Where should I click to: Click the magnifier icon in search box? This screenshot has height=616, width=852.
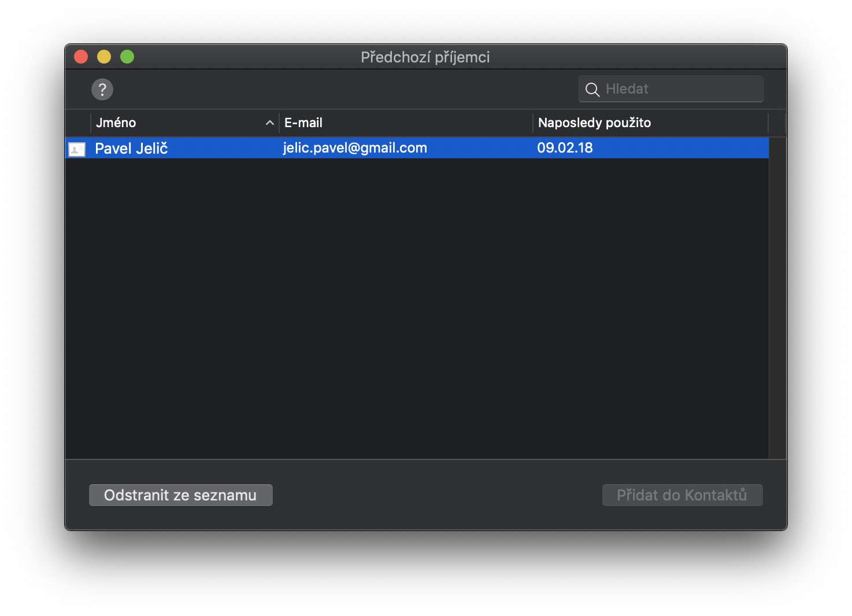point(592,90)
